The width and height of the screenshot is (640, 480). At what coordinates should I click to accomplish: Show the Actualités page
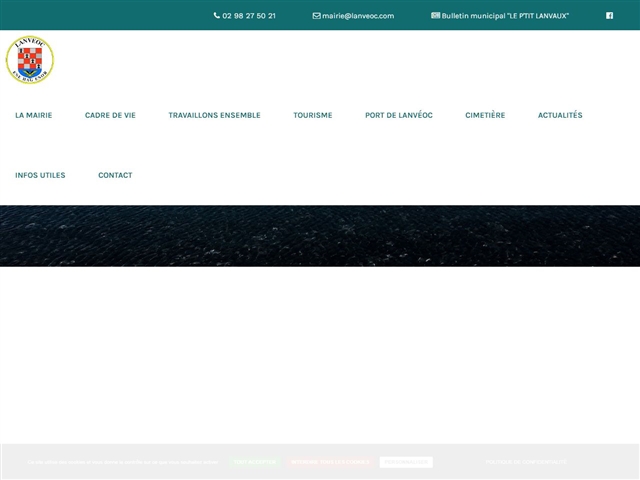[x=559, y=115]
